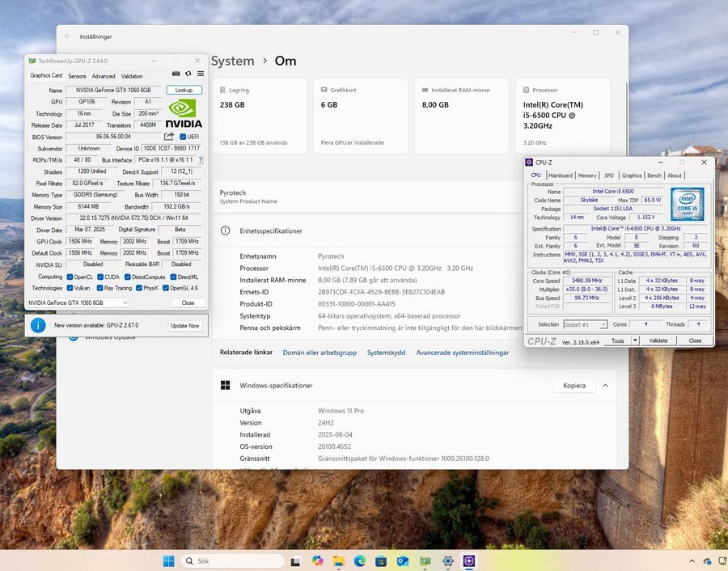Image resolution: width=728 pixels, height=571 pixels.
Task: Toggle the DirectCompute checkbox
Action: click(127, 277)
